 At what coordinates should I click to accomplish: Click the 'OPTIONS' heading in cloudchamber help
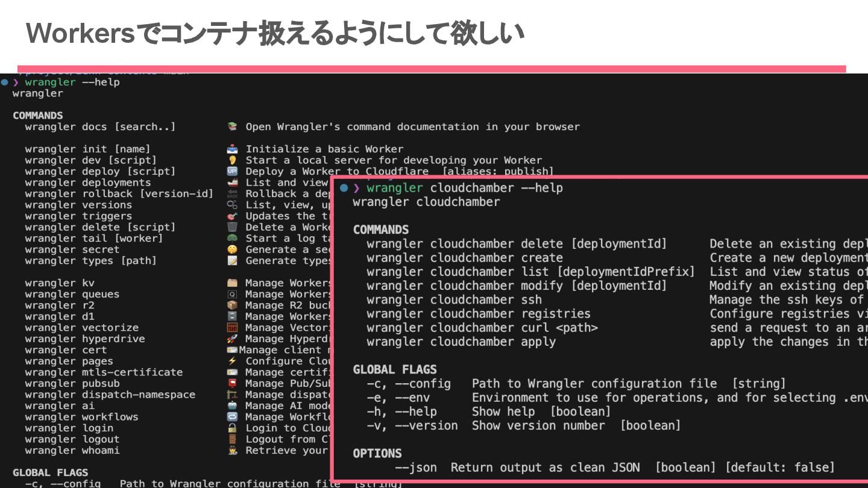377,454
